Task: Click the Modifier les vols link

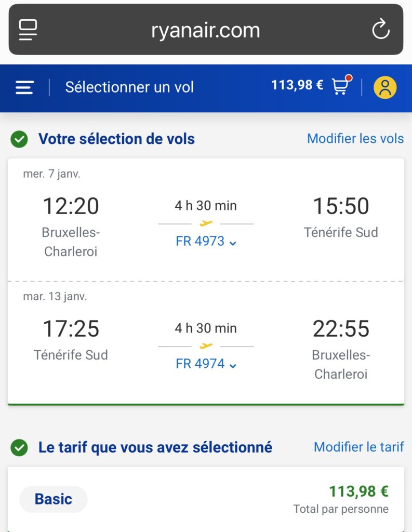Action: 355,138
